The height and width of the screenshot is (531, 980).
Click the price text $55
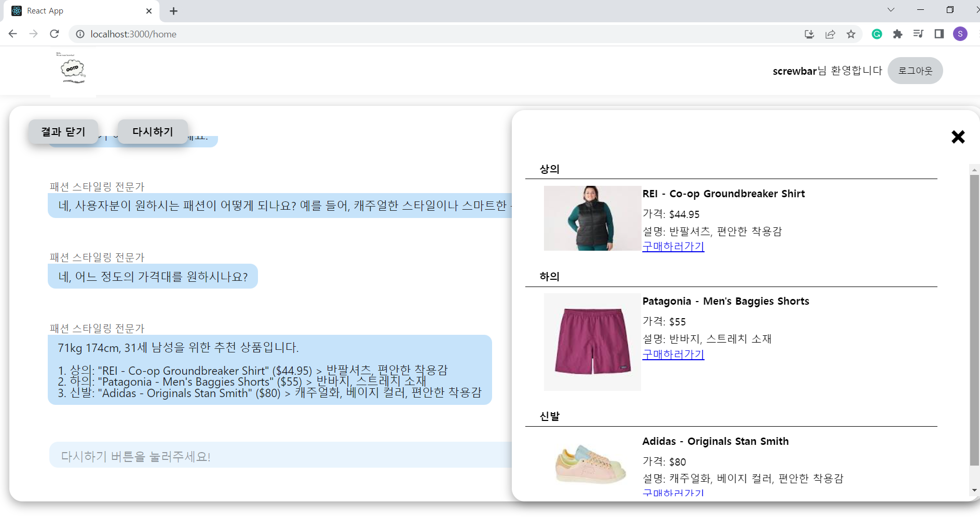click(677, 322)
